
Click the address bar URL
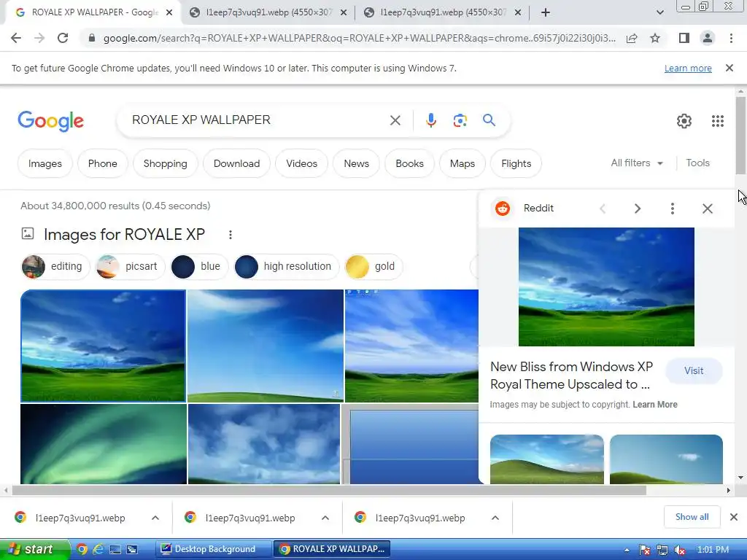[359, 38]
